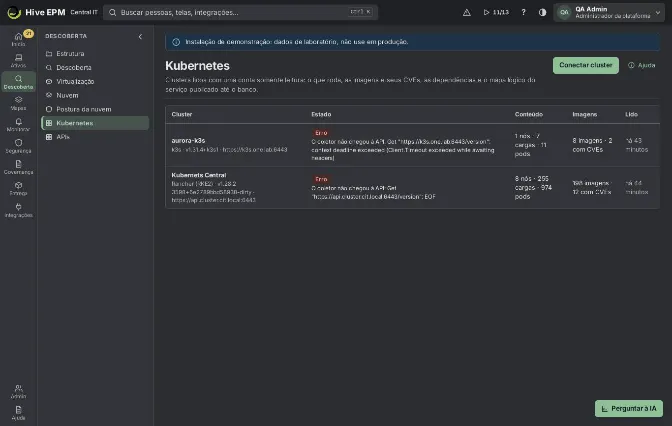Image resolution: width=672 pixels, height=426 pixels.
Task: Click the Imagens column header
Action: [585, 114]
